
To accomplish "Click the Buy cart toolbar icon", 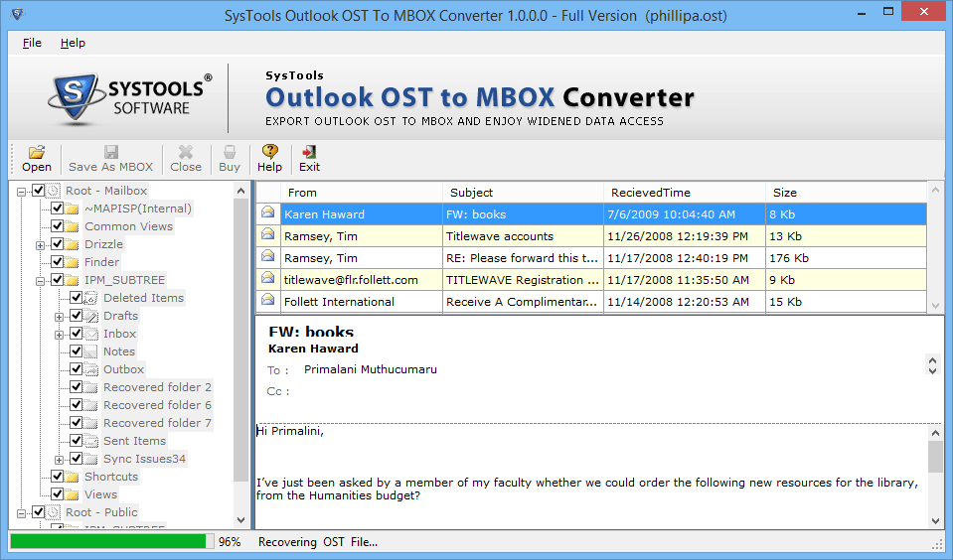I will [230, 151].
